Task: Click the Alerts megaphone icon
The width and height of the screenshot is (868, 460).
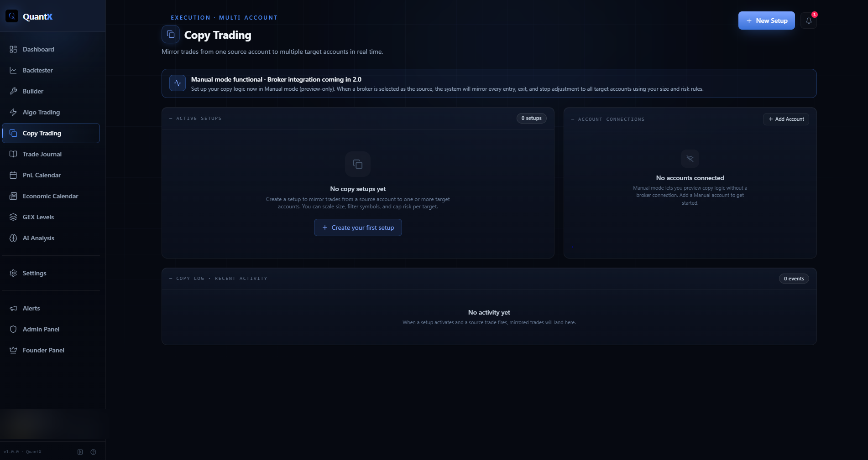Action: [x=13, y=308]
